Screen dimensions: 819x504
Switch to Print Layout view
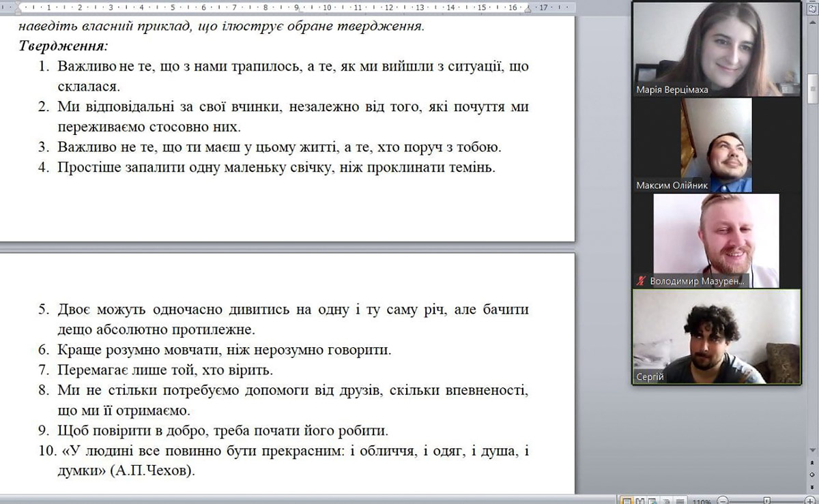627,500
